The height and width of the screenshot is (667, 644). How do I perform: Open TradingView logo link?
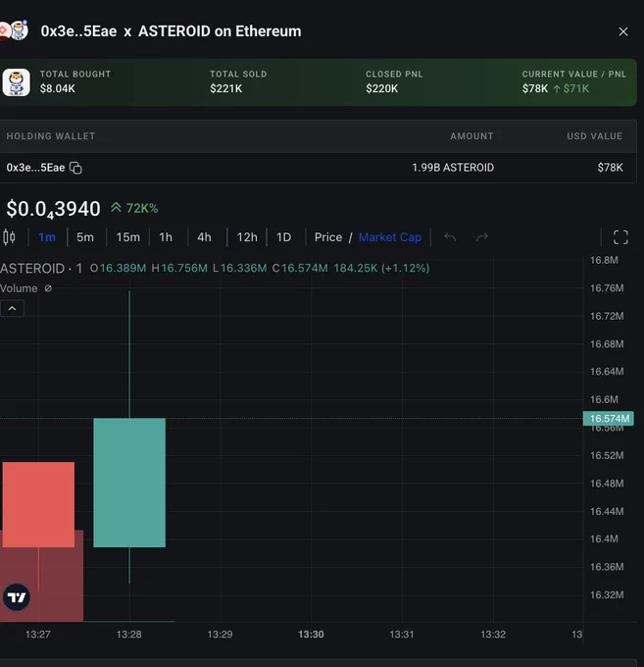click(x=17, y=597)
